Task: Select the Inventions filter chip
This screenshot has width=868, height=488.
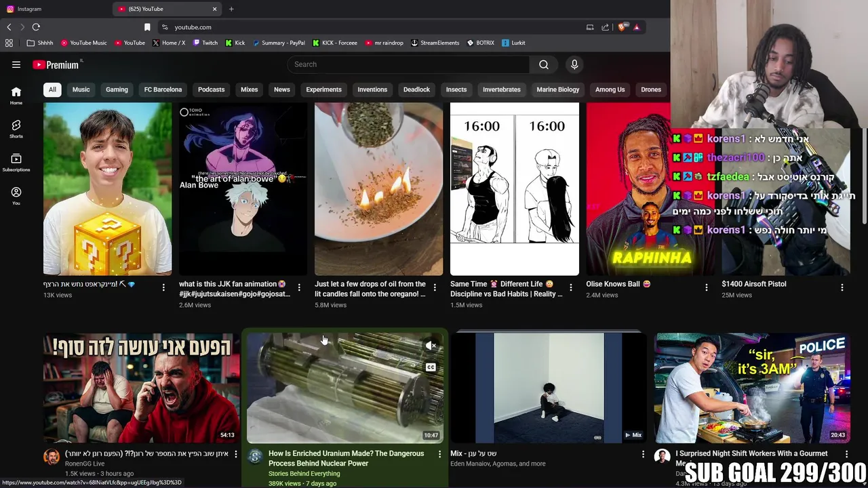Action: coord(372,89)
